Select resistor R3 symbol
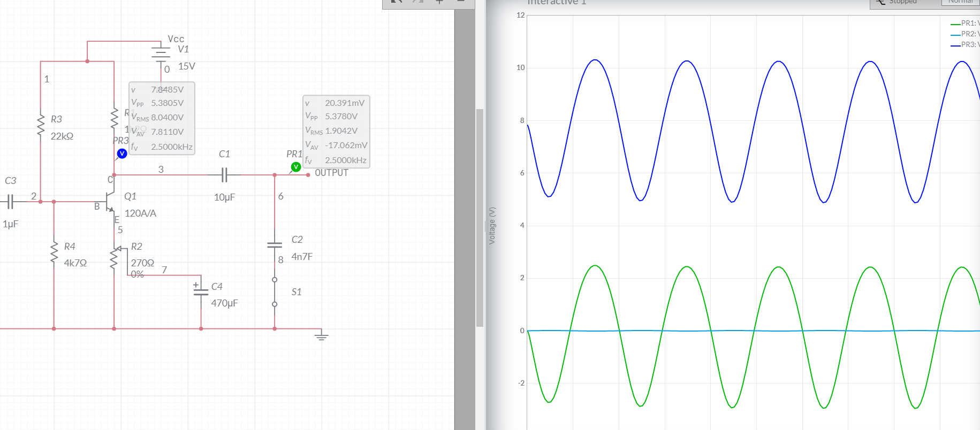Viewport: 980px width, 430px height. click(40, 124)
